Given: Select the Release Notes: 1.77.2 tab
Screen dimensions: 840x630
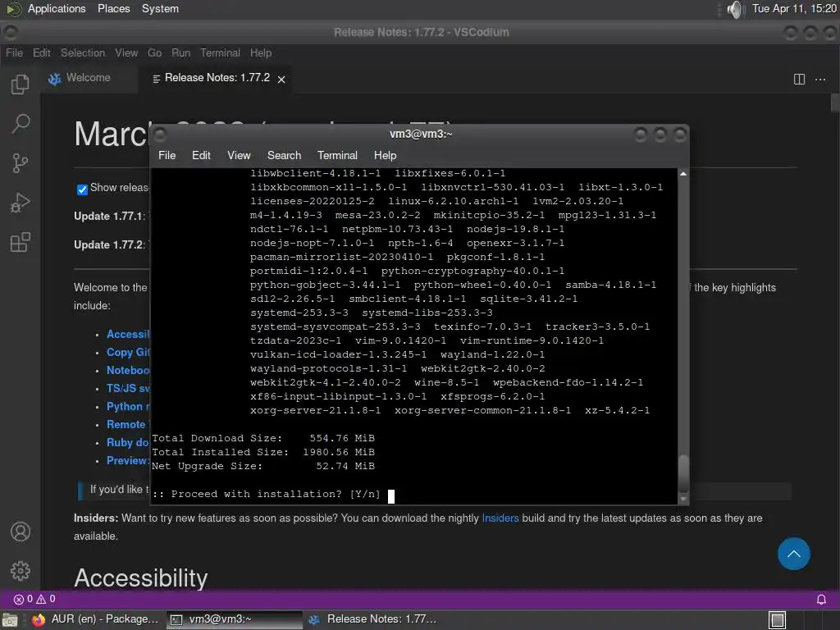Looking at the screenshot, I should (217, 78).
